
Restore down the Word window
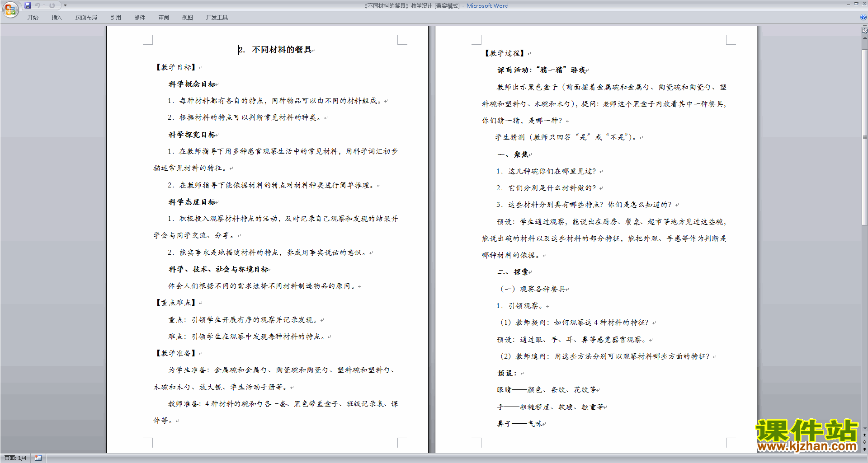tap(856, 4)
